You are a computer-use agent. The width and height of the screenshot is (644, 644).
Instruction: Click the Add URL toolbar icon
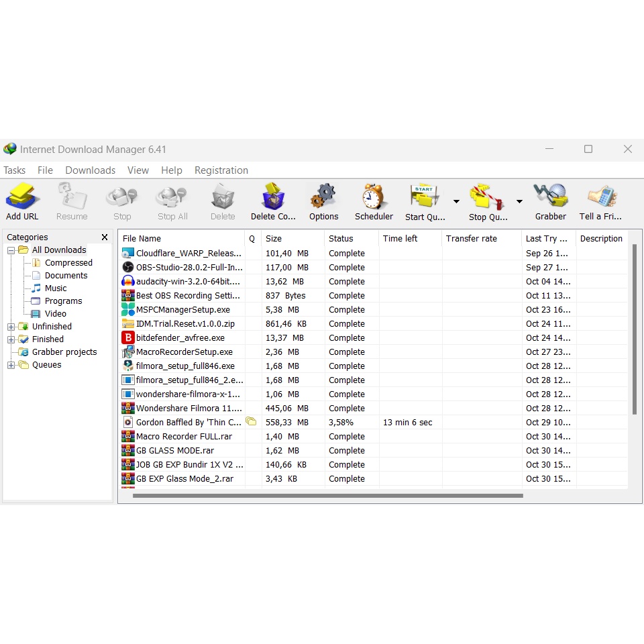pos(22,196)
